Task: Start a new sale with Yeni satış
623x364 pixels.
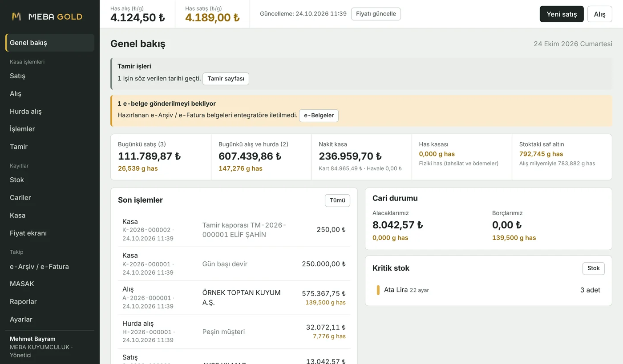Action: (x=562, y=14)
